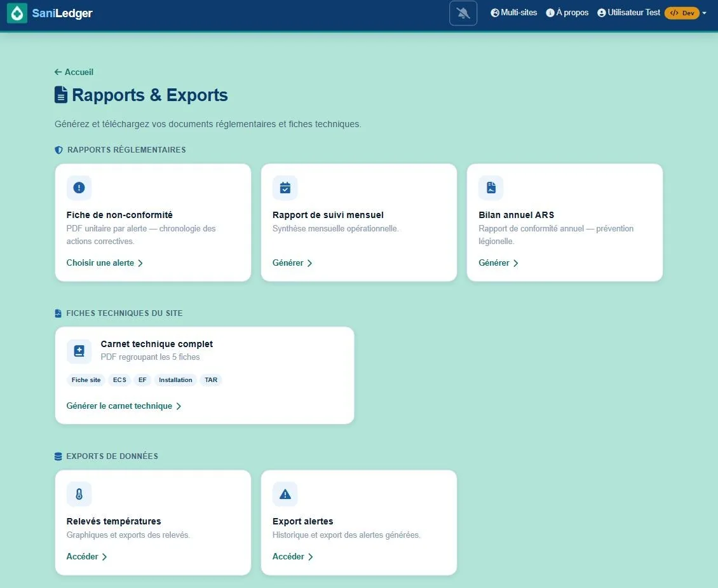718x588 pixels.
Task: Click the chevron beside Bilan annuel Générer
Action: pos(515,263)
